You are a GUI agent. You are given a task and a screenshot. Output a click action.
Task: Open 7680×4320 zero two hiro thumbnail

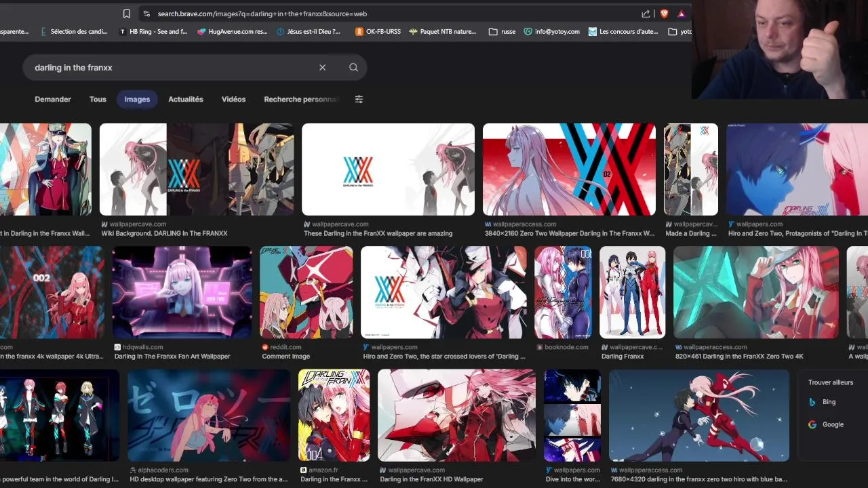699,415
